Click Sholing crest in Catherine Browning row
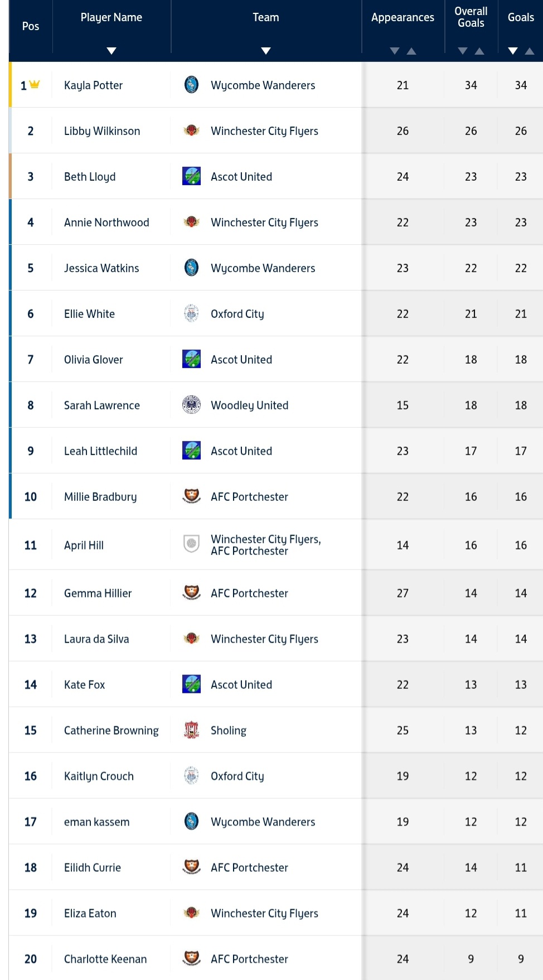Viewport: 543px width, 980px height. 191,730
